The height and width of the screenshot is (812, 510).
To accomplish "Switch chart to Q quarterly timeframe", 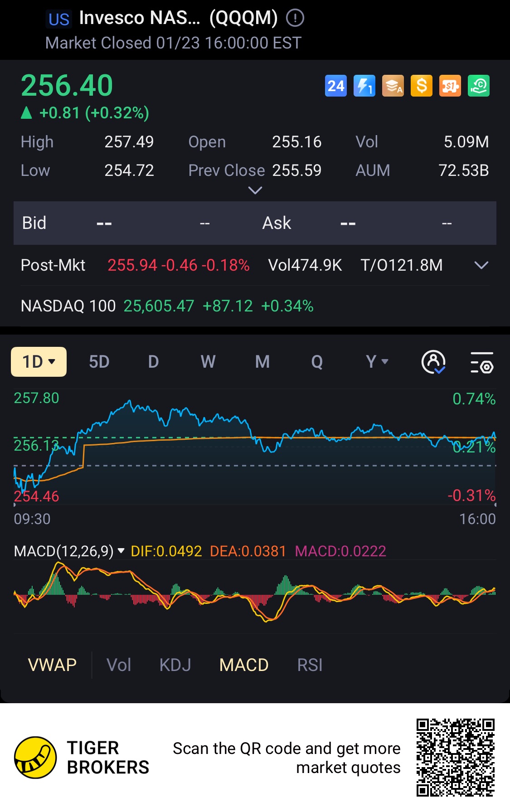I will click(x=317, y=362).
